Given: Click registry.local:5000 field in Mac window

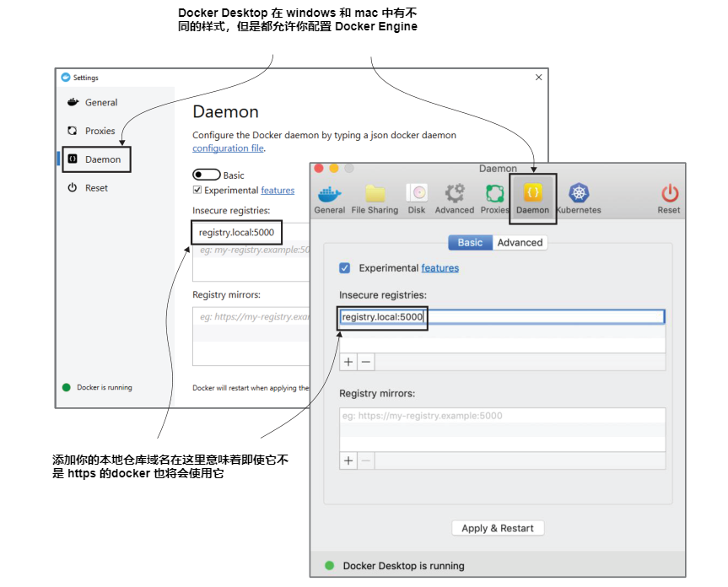Looking at the screenshot, I should pos(503,317).
